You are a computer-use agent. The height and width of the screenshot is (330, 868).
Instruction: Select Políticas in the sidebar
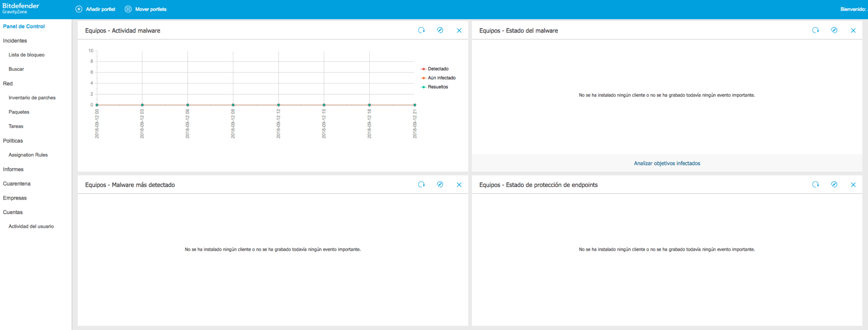[x=13, y=141]
